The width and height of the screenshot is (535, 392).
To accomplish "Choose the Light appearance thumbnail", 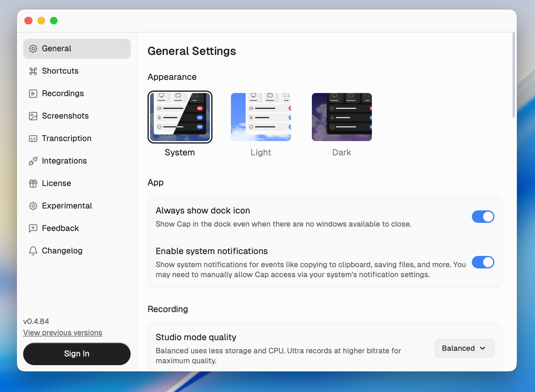I will coord(261,117).
